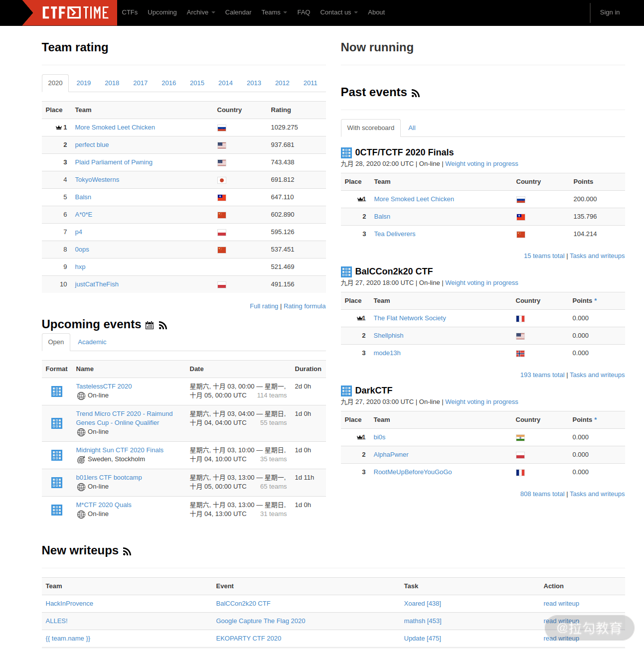Expand the Teams dropdown menu
This screenshot has width=644, height=649.
[x=274, y=12]
